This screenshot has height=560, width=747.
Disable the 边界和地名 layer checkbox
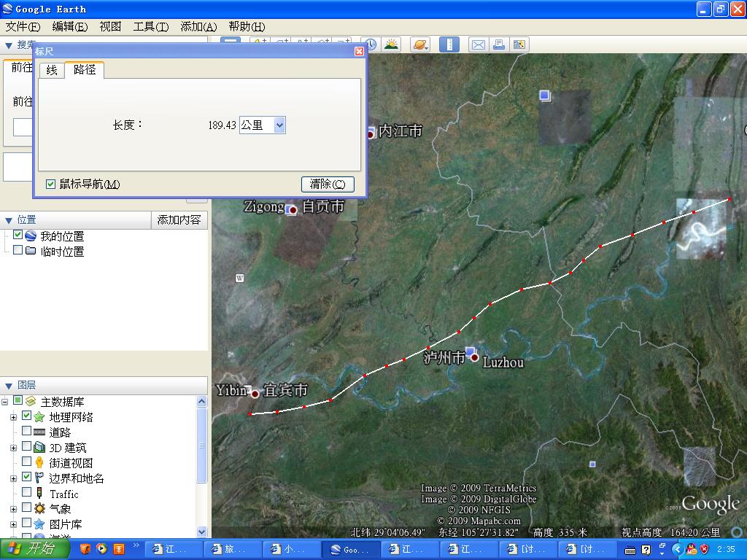pyautogui.click(x=27, y=477)
